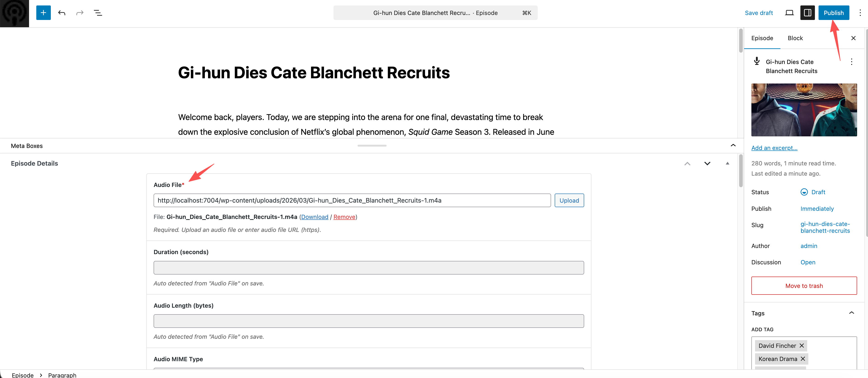
Task: Collapse the Tags panel
Action: coord(852,313)
